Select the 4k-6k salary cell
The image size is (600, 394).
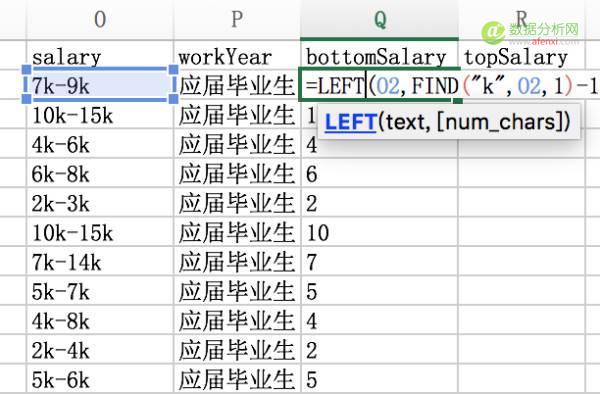(100, 144)
